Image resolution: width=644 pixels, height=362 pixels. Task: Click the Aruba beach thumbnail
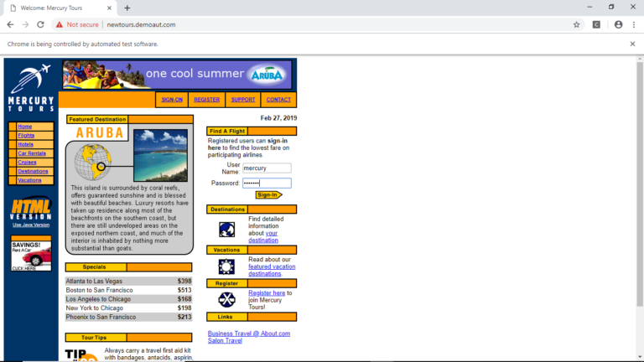[160, 155]
